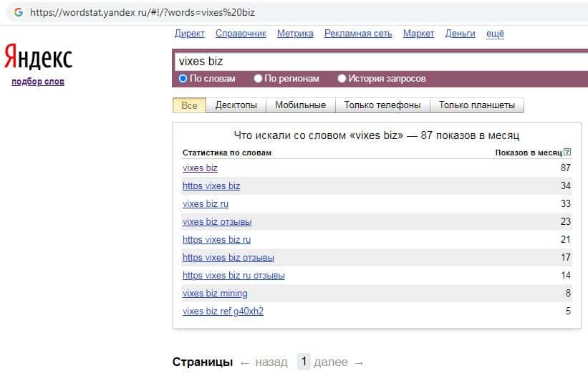Select the Только планшеты tab
588x386 pixels.
point(476,105)
